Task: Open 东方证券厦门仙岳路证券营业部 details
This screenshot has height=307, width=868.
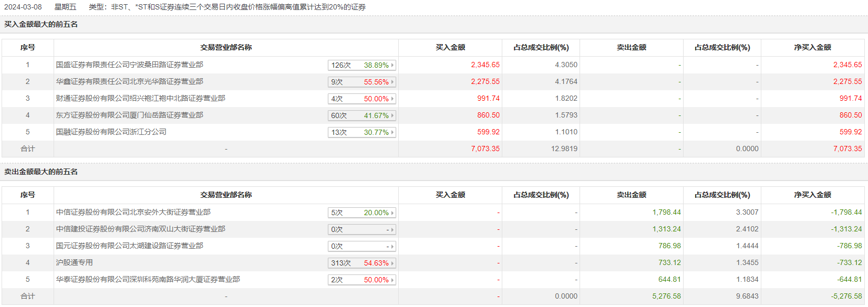Action: (130, 115)
